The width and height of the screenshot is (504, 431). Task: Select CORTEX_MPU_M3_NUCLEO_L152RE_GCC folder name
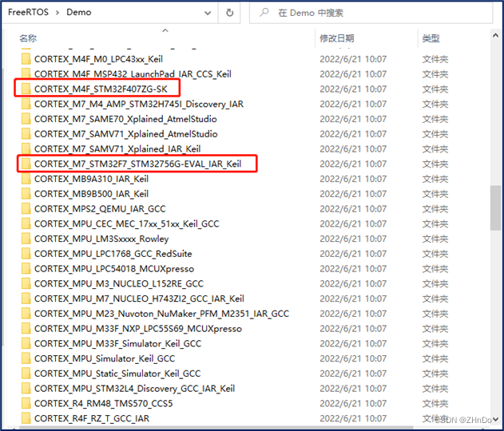click(119, 284)
